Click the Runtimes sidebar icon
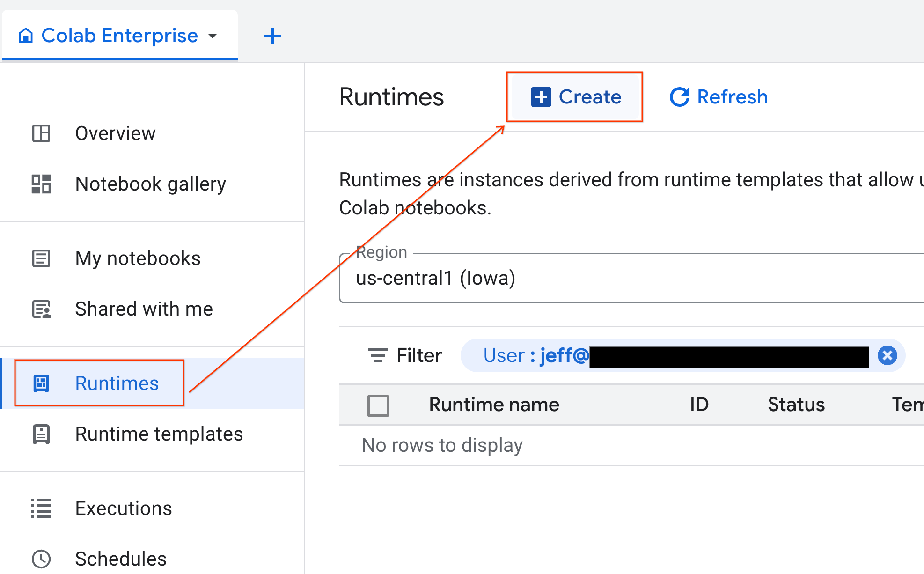The image size is (924, 574). click(x=41, y=383)
